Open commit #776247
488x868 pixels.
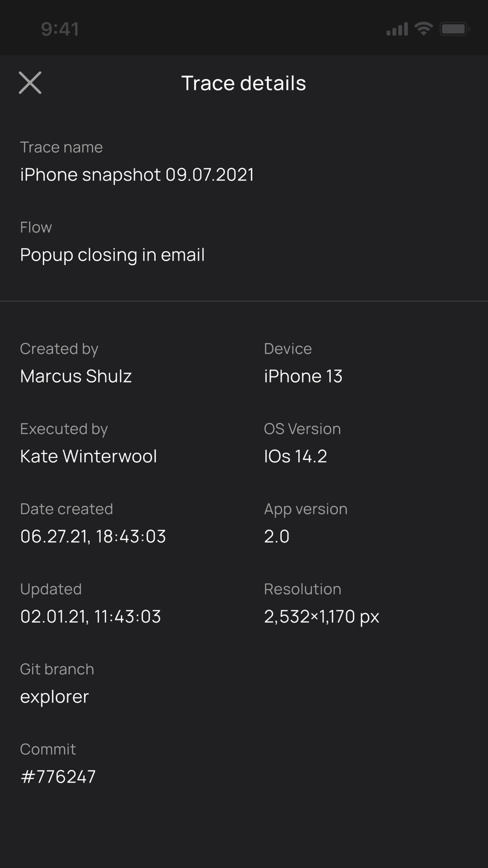(x=58, y=776)
